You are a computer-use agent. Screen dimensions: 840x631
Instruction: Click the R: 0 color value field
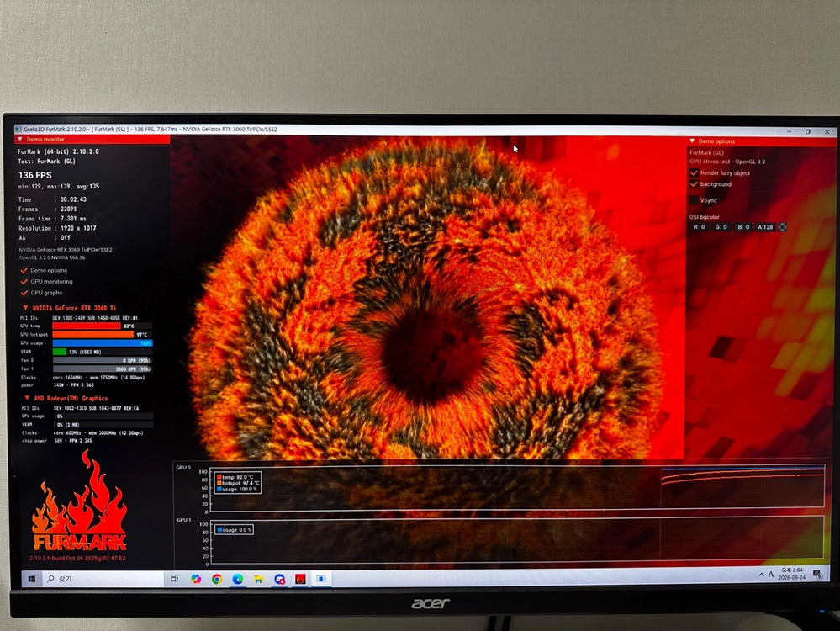pyautogui.click(x=699, y=227)
